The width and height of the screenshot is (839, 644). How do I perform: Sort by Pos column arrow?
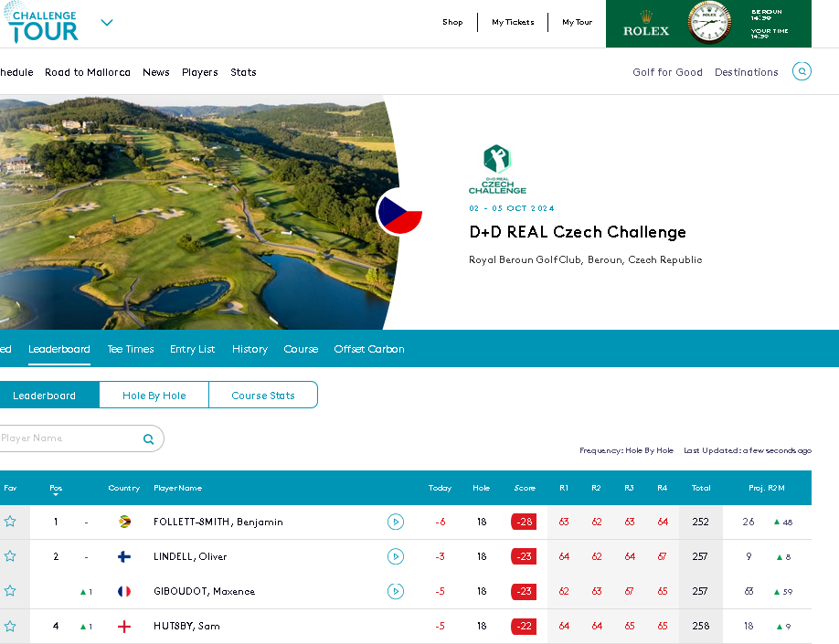[x=56, y=495]
